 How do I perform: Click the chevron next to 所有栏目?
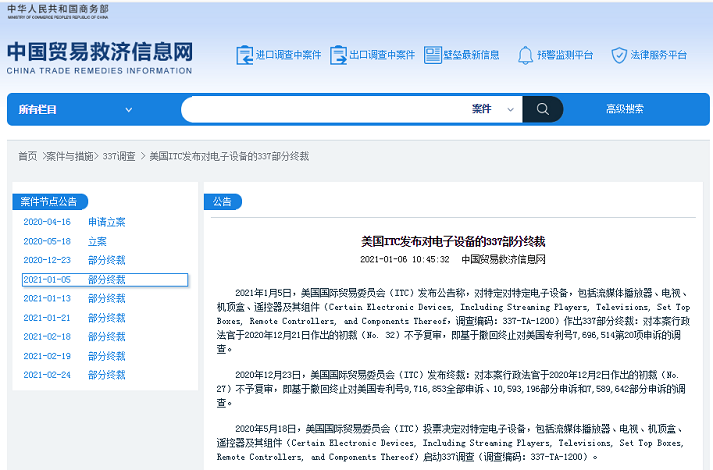(x=129, y=110)
